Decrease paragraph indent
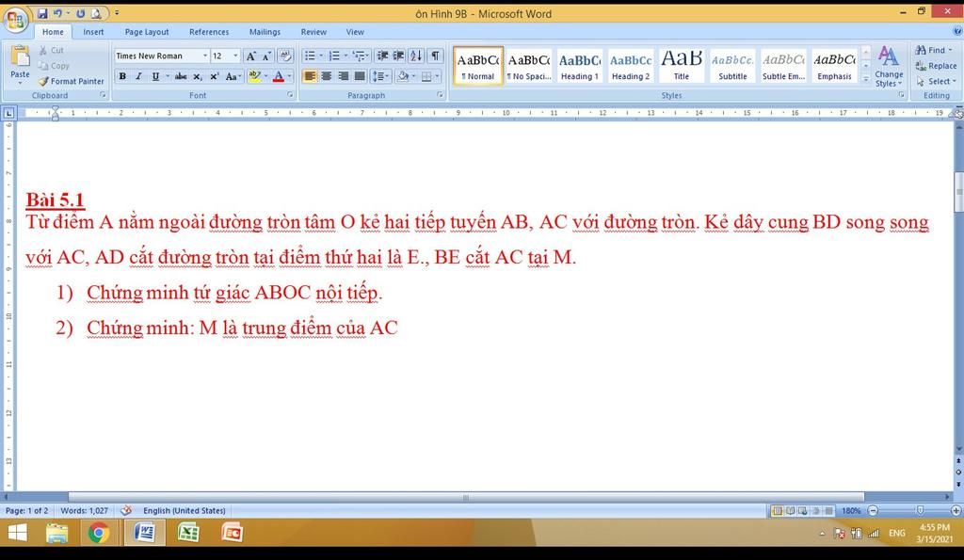 click(x=382, y=56)
